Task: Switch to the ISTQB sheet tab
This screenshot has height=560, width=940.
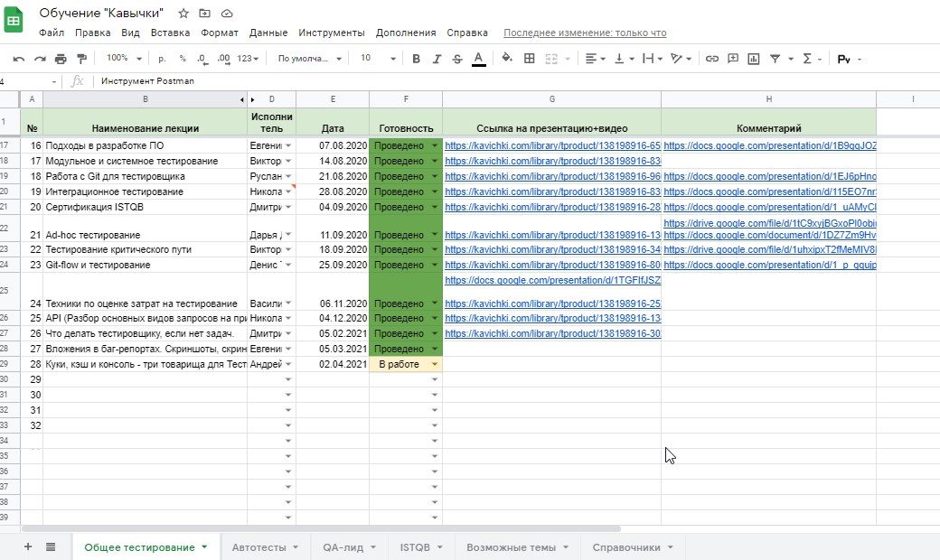Action: point(421,547)
